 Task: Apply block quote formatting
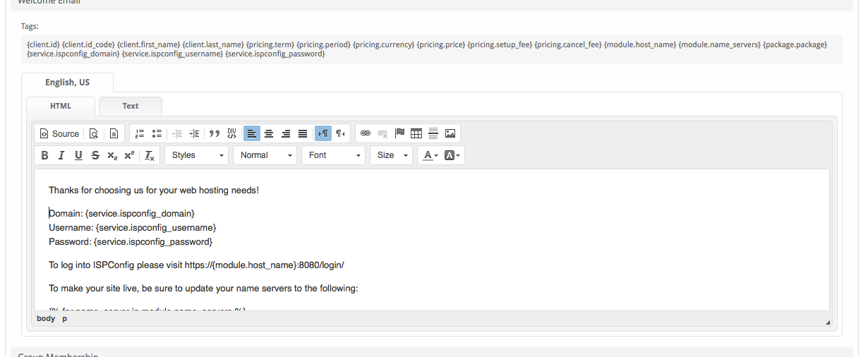click(215, 133)
